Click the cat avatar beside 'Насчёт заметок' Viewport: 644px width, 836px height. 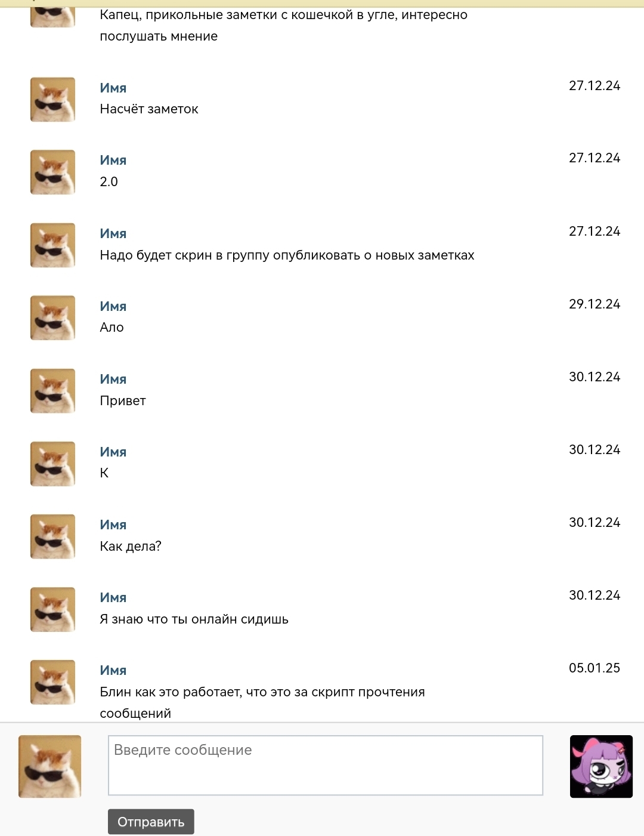(52, 100)
